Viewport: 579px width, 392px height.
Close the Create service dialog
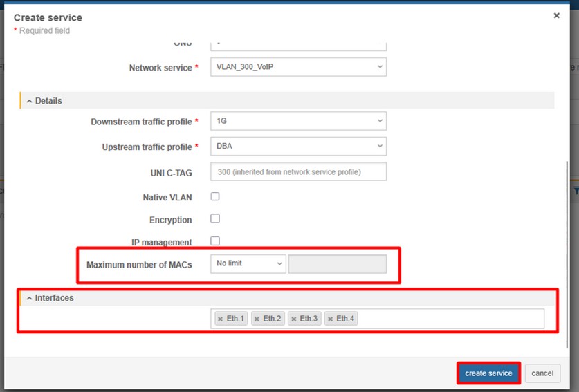tap(556, 15)
